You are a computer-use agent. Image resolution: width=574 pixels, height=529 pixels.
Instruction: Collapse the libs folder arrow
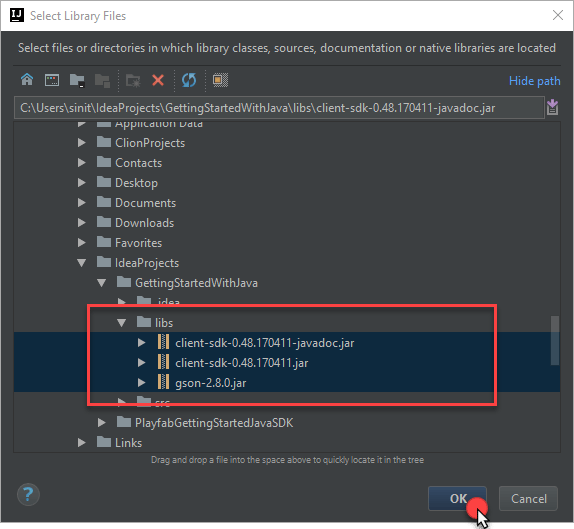point(122,323)
